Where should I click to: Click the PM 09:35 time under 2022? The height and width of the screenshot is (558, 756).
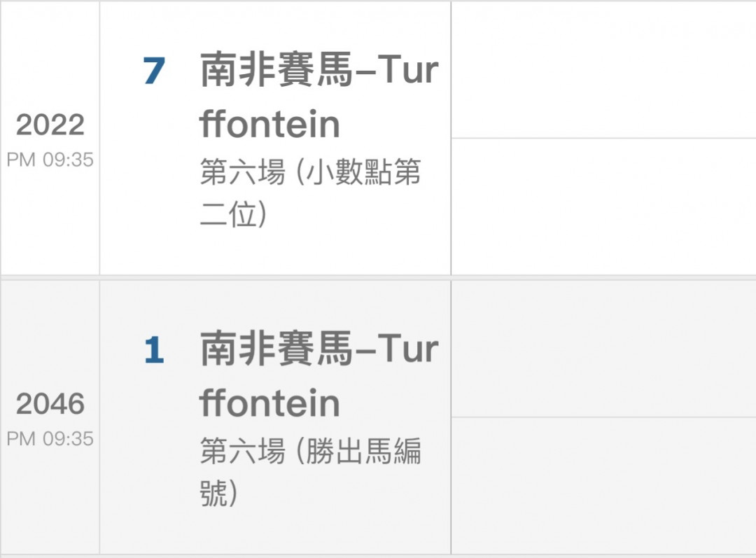coord(50,160)
